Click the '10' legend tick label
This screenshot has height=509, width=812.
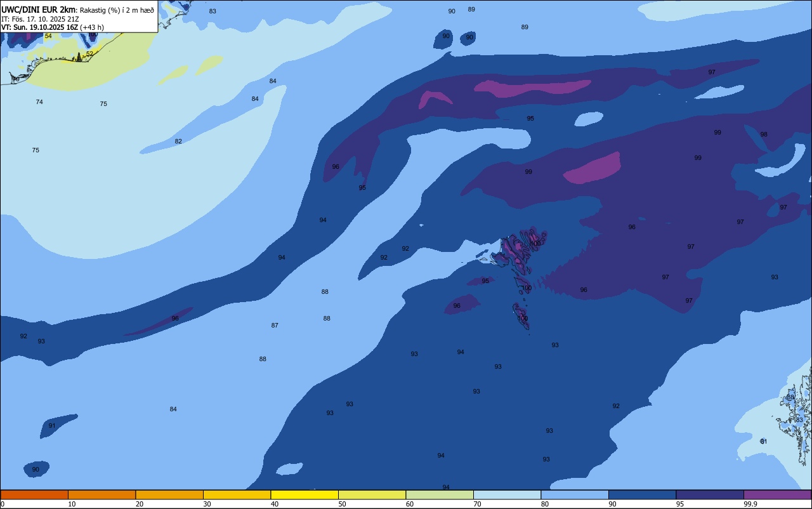click(x=72, y=504)
